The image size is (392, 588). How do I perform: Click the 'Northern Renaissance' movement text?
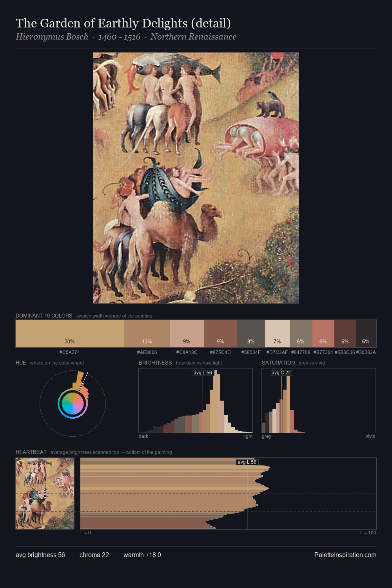coord(193,37)
